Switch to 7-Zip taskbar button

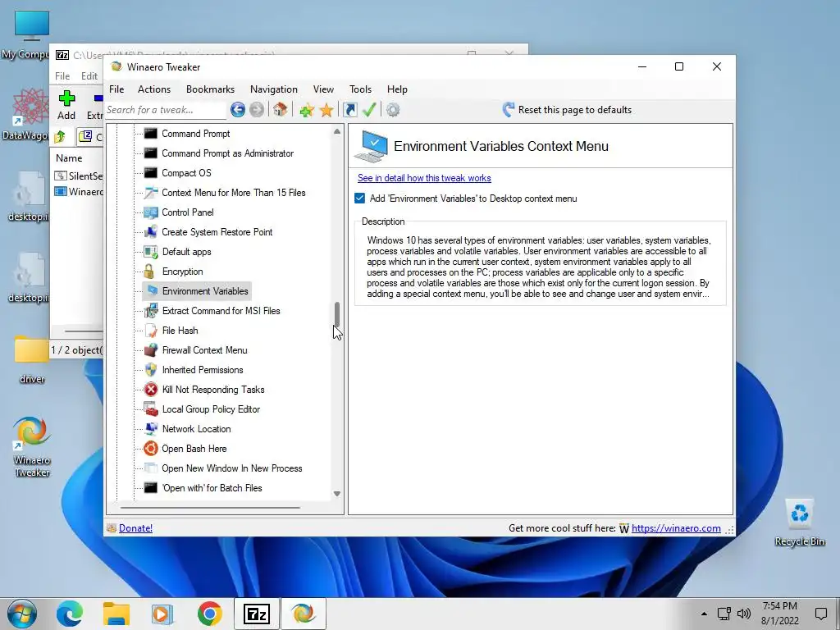point(256,614)
